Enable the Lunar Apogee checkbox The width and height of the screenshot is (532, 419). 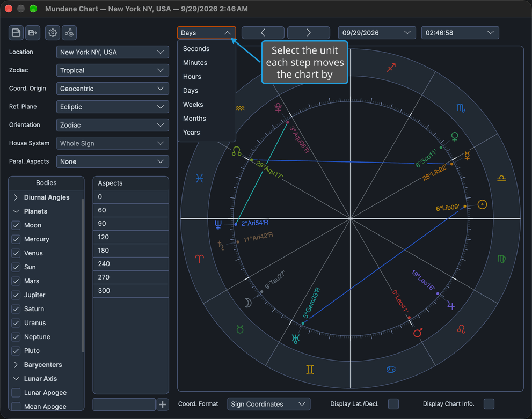[x=16, y=393]
